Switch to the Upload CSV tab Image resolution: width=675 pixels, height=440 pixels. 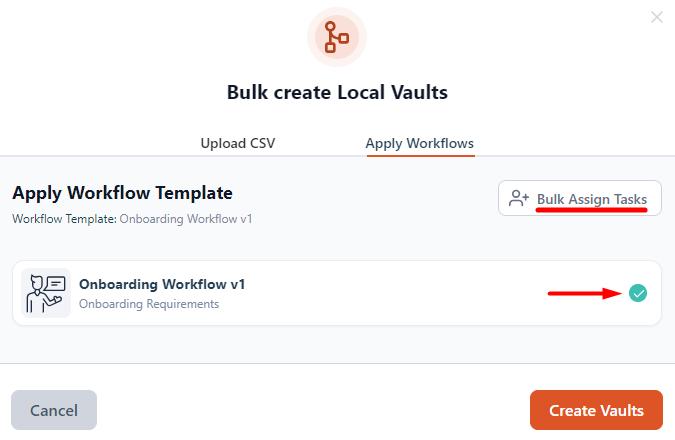238,143
